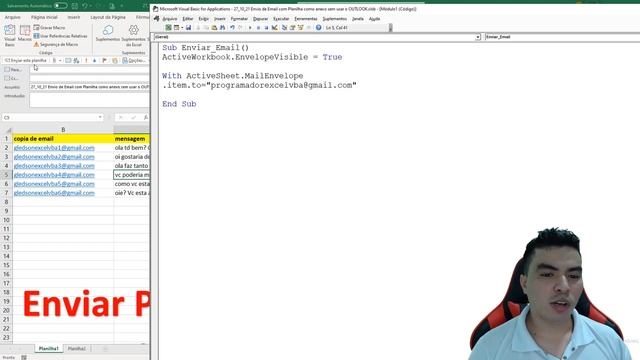Click Insert UserForm icon in VBA toolbar

pyautogui.click(x=176, y=28)
